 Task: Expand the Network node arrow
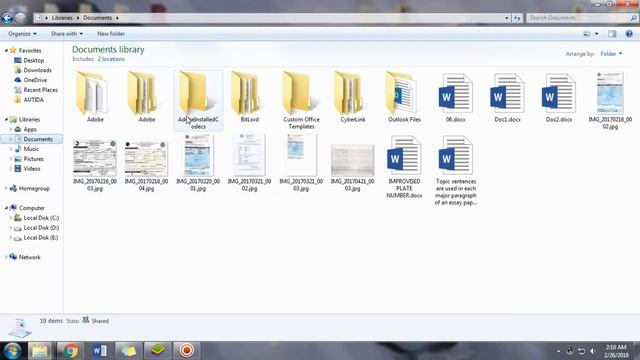[x=6, y=257]
